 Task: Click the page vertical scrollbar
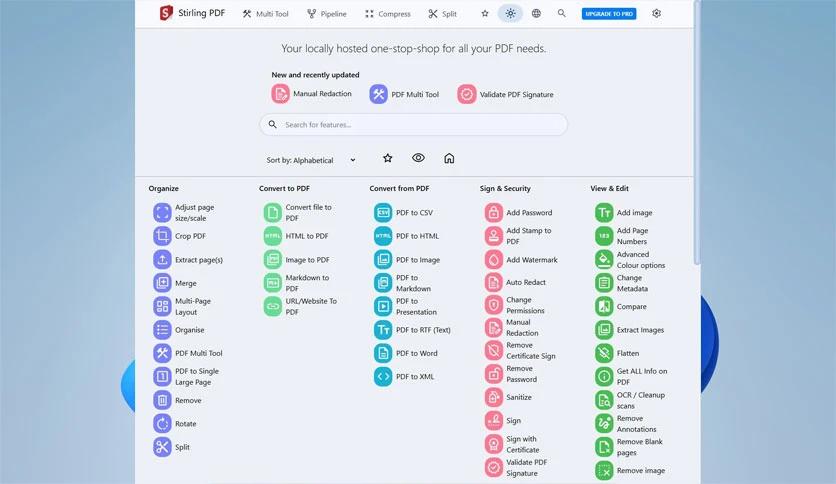point(697,133)
